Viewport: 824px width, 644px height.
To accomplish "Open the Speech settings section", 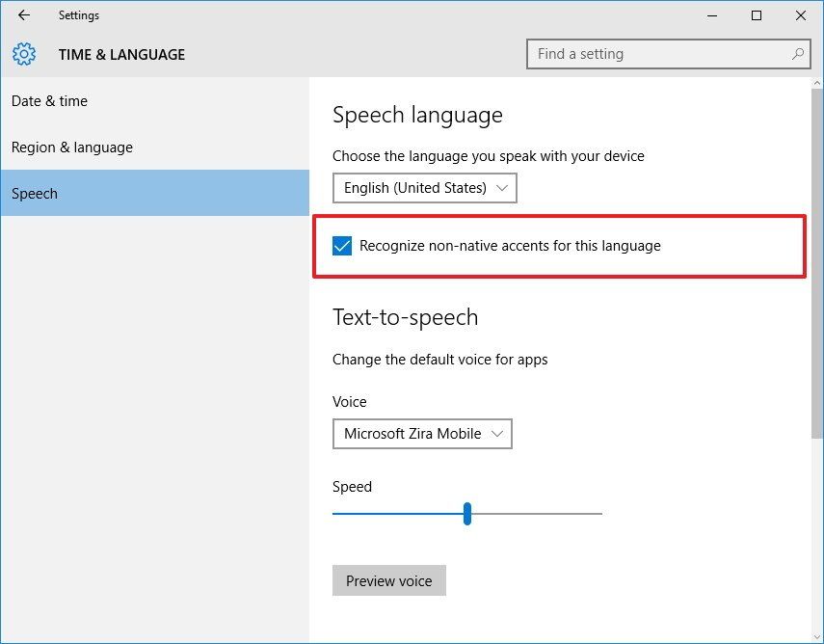I will (x=35, y=193).
